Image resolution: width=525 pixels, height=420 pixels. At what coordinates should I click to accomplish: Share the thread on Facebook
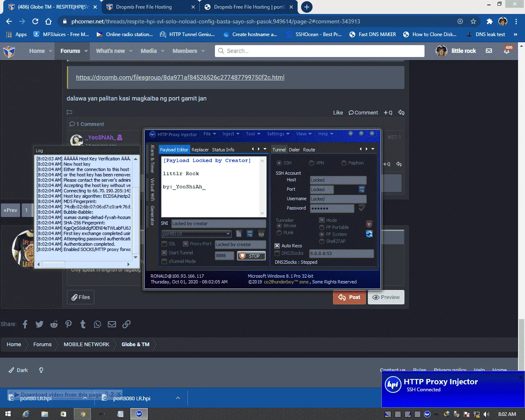(25, 324)
